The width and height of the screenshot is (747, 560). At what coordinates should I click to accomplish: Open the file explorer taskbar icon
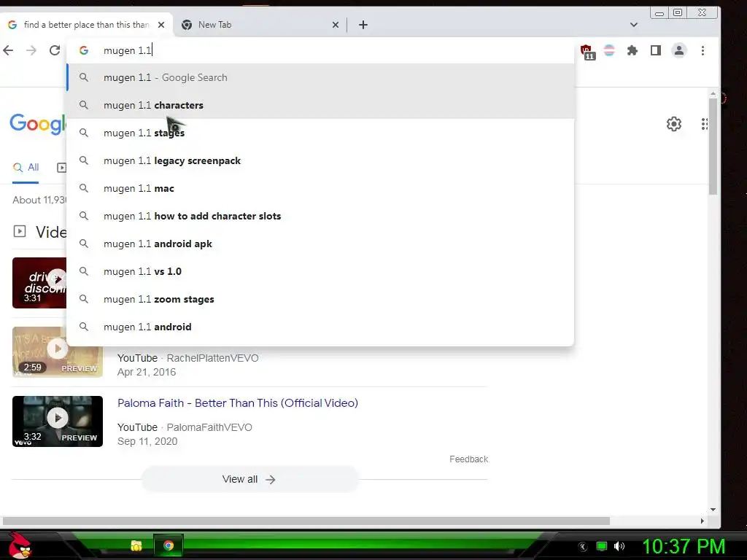(136, 545)
